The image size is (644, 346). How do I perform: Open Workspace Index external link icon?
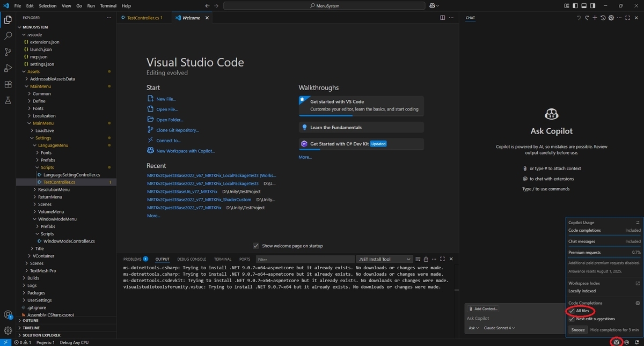[x=638, y=283]
